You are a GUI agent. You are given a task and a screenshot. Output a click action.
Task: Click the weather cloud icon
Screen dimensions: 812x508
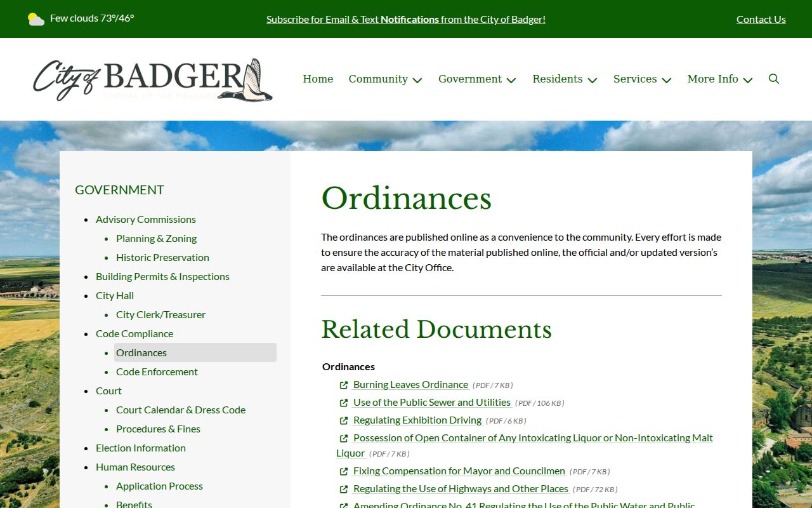click(36, 19)
